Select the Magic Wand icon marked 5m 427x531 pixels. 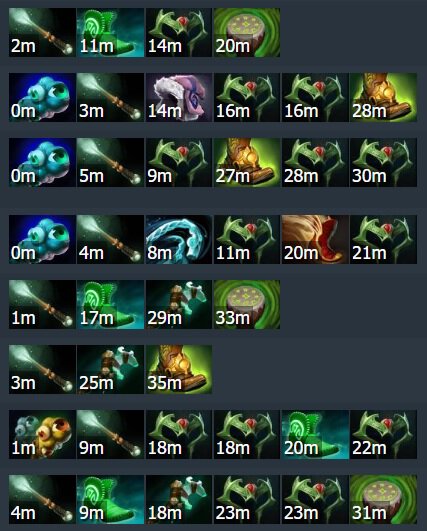coord(110,162)
